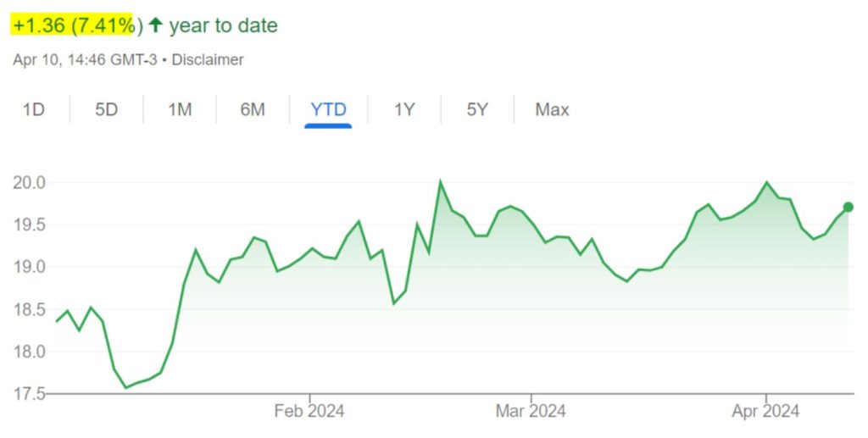This screenshot has width=868, height=438.
Task: Open the 1M chart view
Action: [x=180, y=109]
